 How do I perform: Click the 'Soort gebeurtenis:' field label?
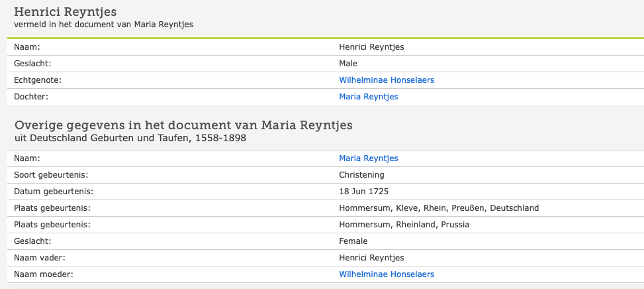(51, 175)
